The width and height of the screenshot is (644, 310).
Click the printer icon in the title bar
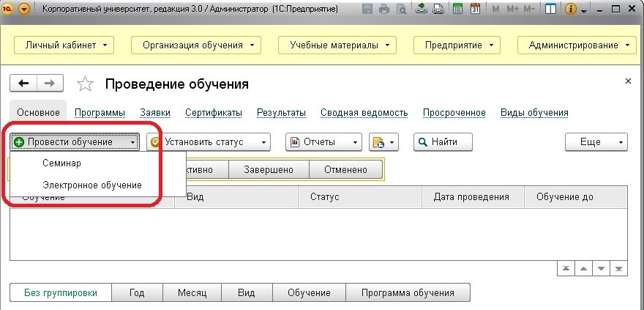(386, 10)
